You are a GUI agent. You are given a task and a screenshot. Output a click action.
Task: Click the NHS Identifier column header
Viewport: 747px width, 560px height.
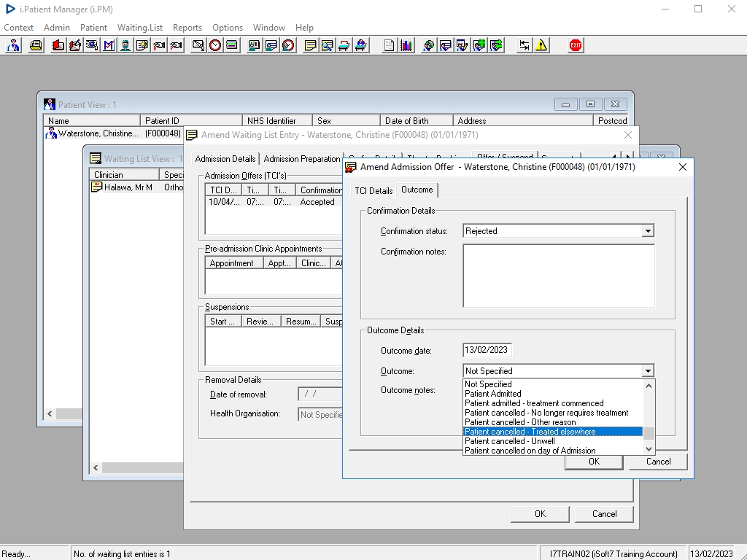pyautogui.click(x=277, y=121)
